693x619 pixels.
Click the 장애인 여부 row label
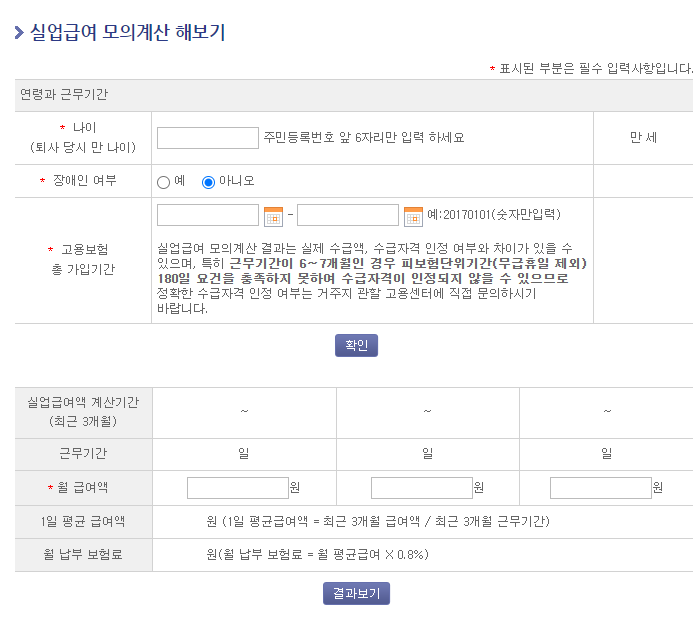(x=84, y=180)
